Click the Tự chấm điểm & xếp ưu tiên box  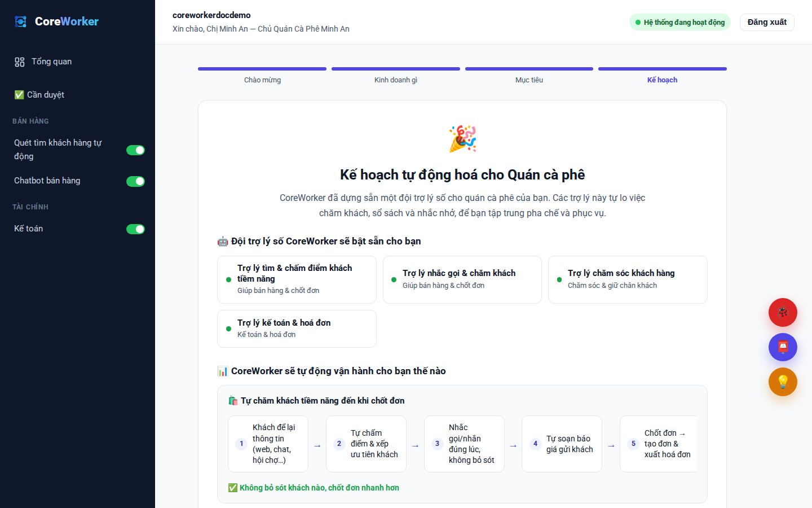366,444
